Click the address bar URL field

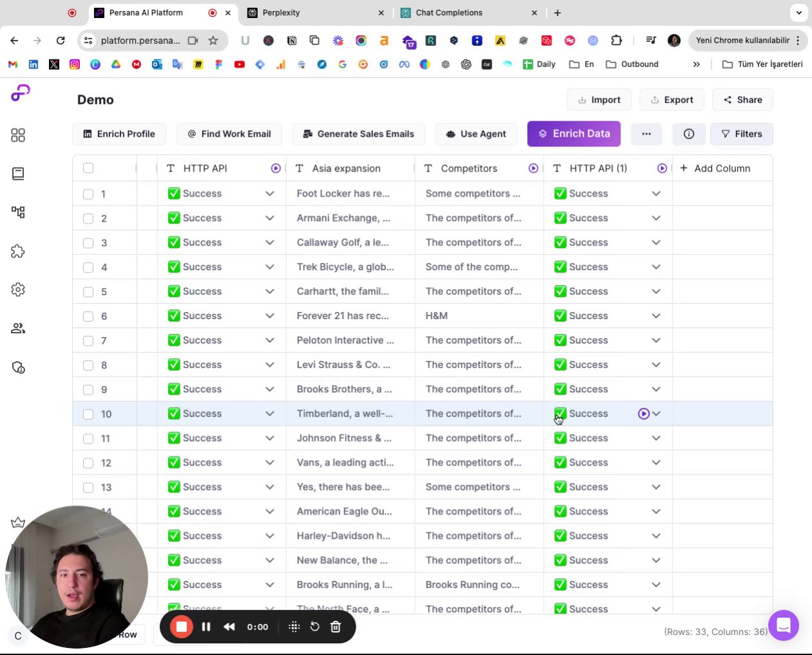(140, 40)
